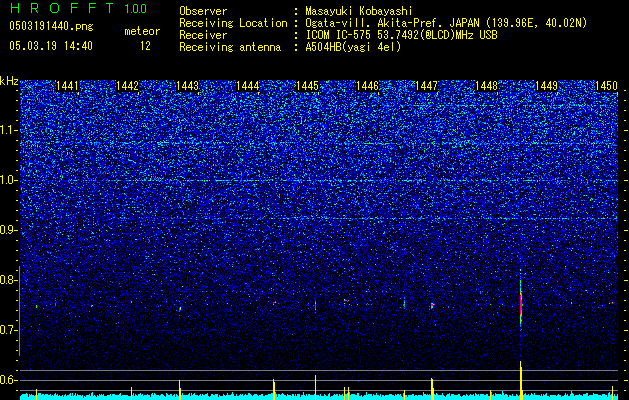Select the ICOM IC-575 53.7492 MHz USB text

pos(402,35)
